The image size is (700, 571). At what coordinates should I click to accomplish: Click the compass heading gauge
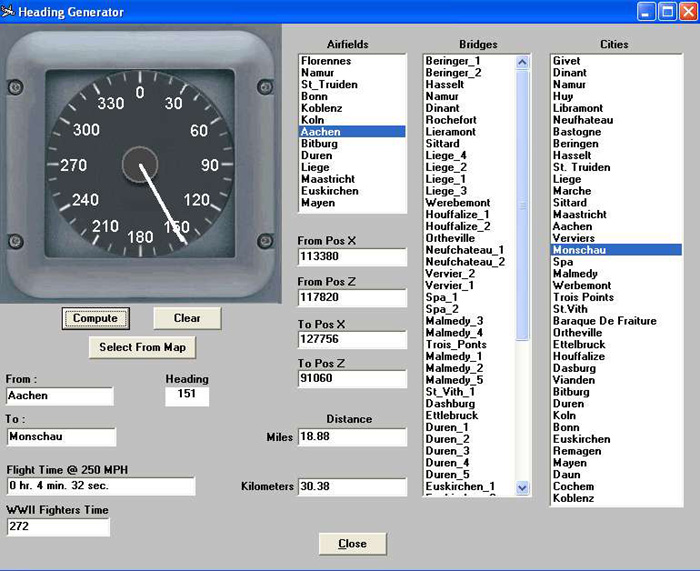(139, 166)
